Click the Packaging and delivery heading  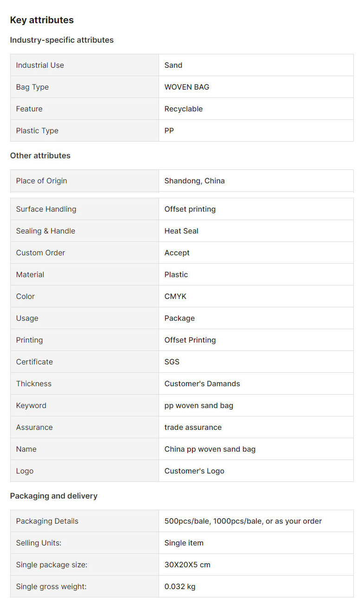(54, 496)
